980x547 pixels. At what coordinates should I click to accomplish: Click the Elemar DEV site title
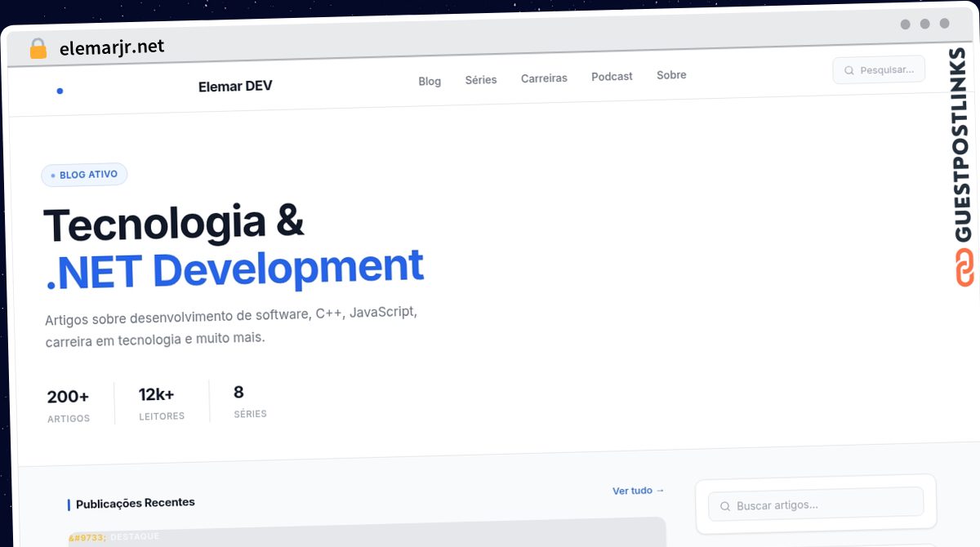click(235, 87)
